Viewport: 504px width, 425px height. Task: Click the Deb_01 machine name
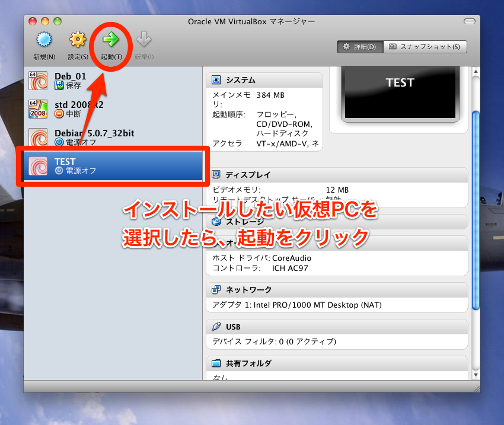click(71, 76)
